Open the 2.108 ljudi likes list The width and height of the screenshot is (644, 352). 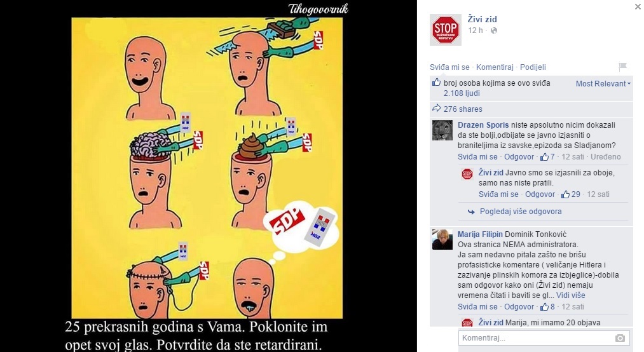click(x=462, y=93)
